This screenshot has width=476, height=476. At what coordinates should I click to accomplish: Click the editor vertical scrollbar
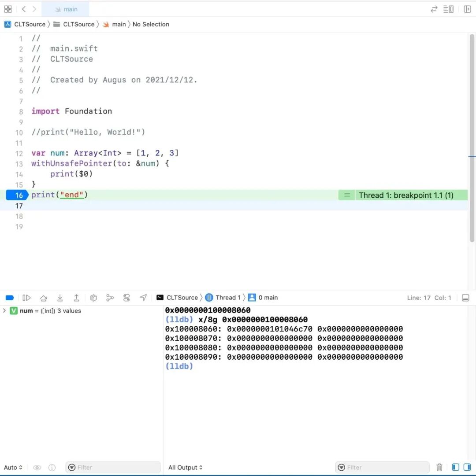(x=472, y=138)
